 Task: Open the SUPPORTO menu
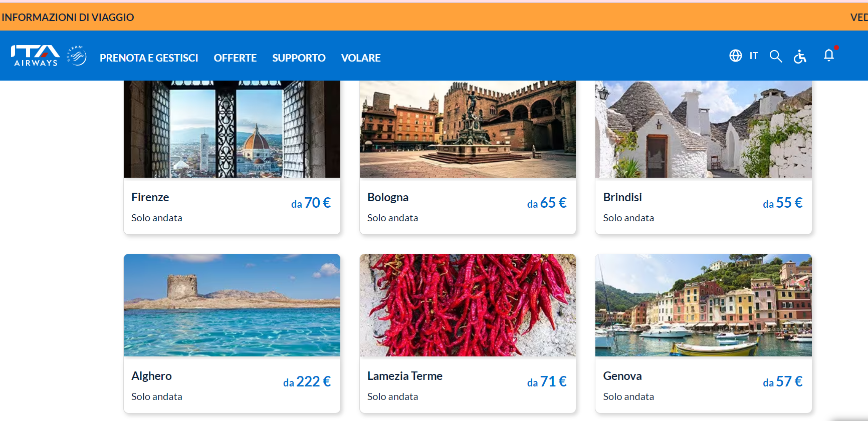coord(298,58)
